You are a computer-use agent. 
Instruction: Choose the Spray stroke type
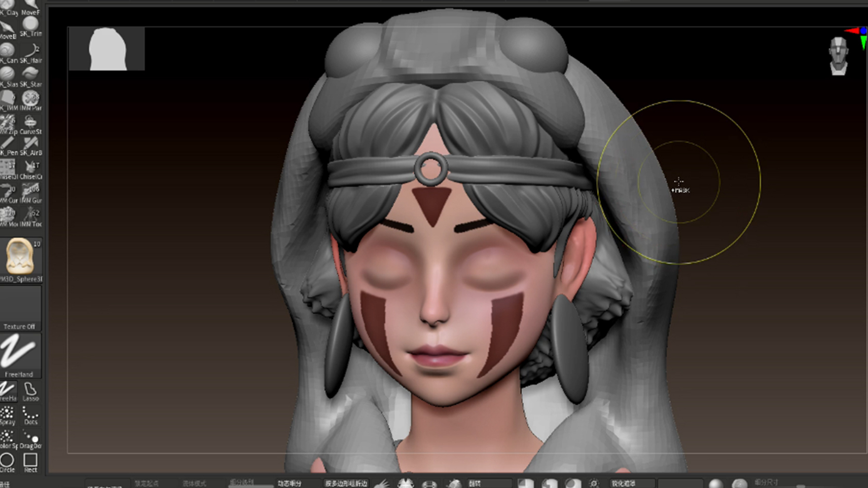click(8, 416)
